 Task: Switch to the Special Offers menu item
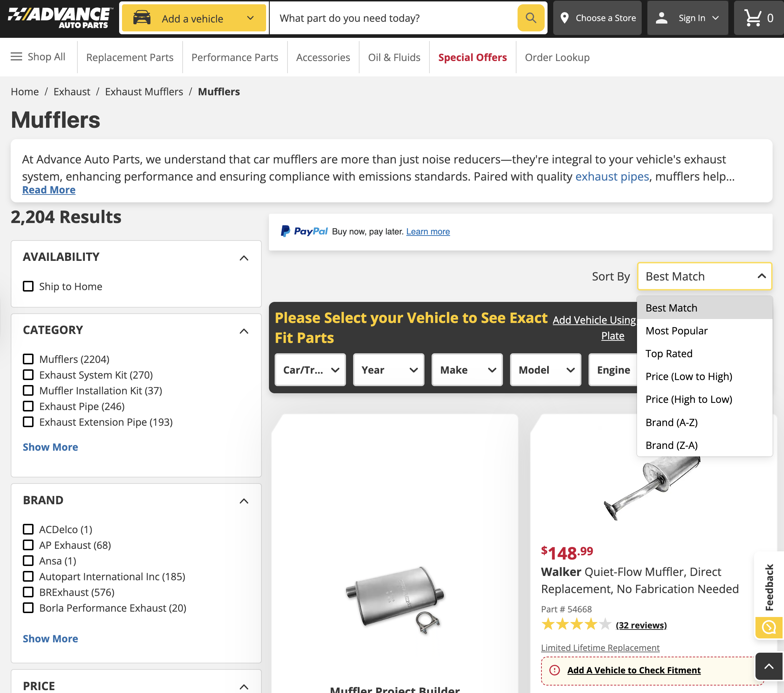472,57
